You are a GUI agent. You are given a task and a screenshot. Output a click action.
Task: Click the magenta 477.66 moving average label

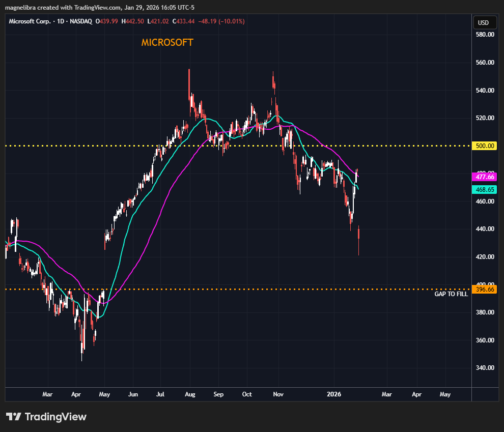[x=484, y=177]
